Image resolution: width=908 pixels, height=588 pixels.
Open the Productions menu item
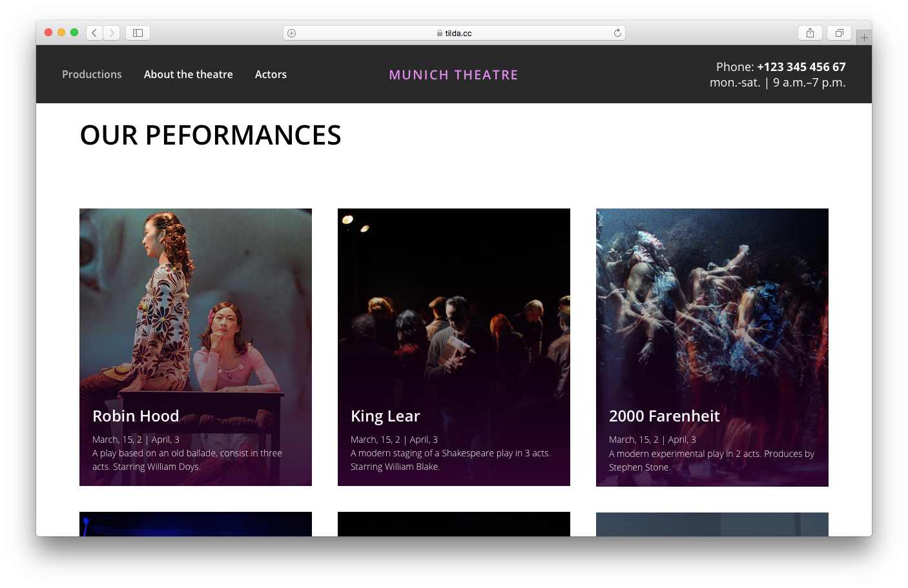click(x=92, y=74)
